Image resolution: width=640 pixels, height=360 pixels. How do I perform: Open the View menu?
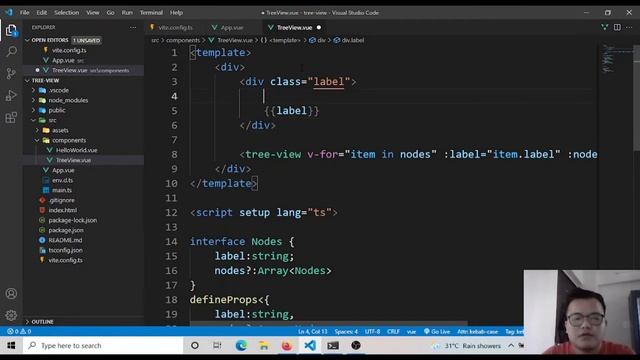[93, 13]
